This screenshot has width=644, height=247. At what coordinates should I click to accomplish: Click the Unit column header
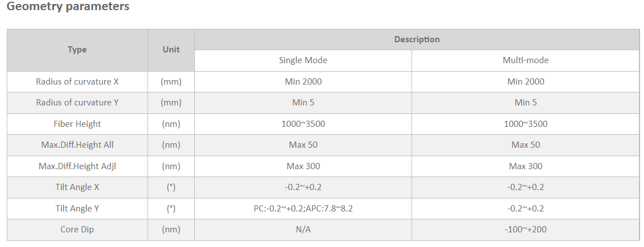[171, 50]
